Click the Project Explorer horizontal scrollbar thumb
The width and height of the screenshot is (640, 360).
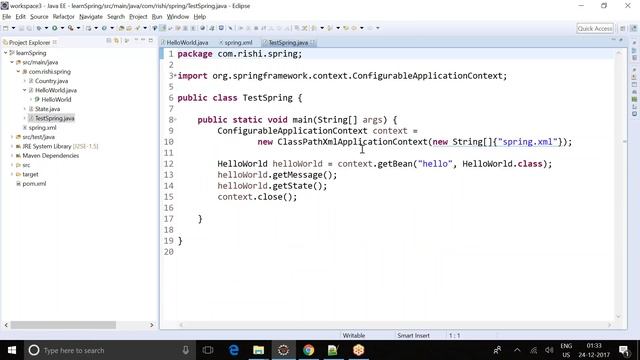63,325
